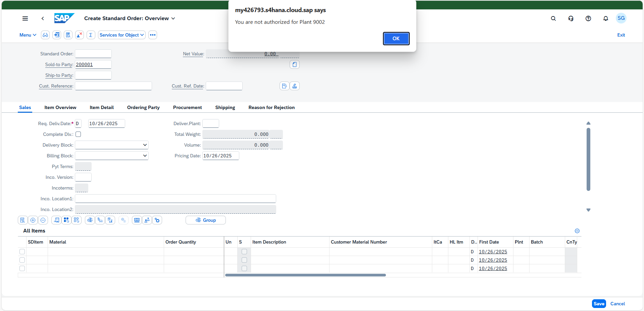Click the sigma totals icon

click(91, 35)
